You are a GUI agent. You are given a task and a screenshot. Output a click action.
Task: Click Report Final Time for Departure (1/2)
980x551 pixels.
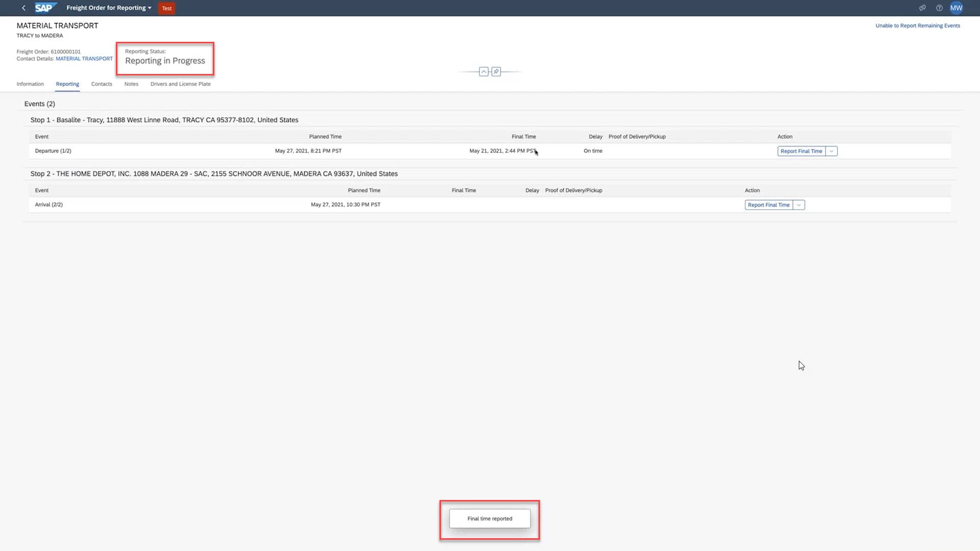pos(801,151)
